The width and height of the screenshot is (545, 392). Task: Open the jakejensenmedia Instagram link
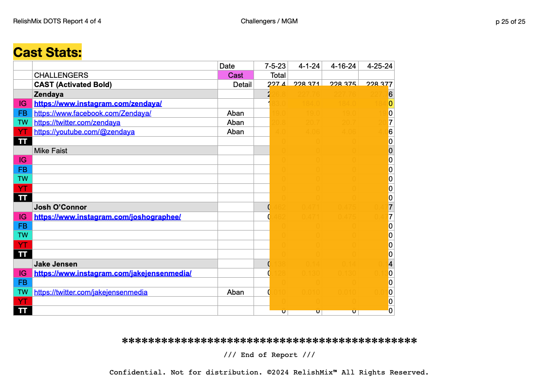click(x=112, y=273)
